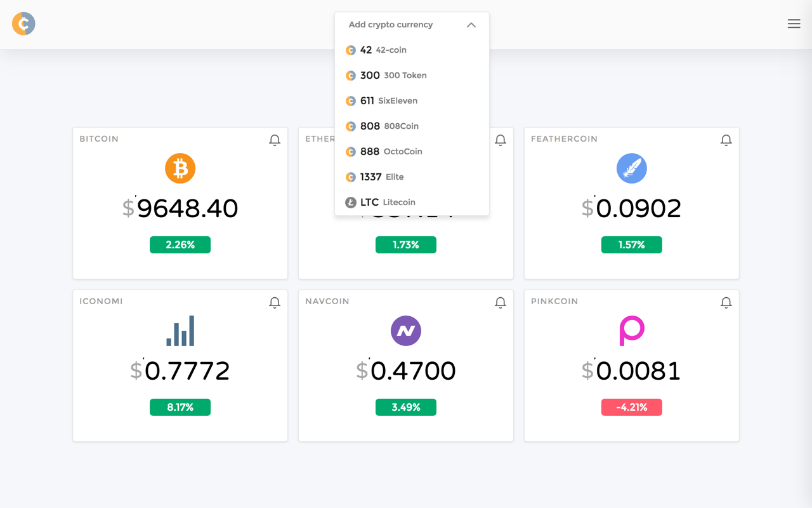Viewport: 812px width, 508px height.
Task: Click the Iconomi bar chart logo
Action: point(180,331)
